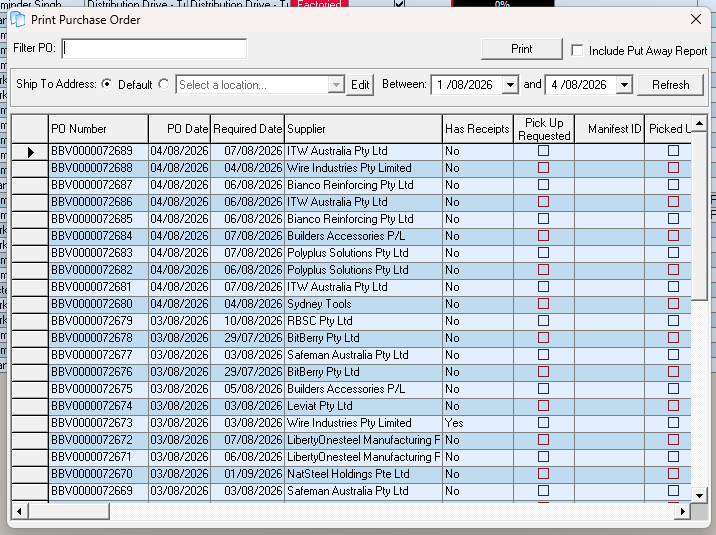Sort by Has Receipts column header
Screen dimensions: 716x535
tap(478, 129)
